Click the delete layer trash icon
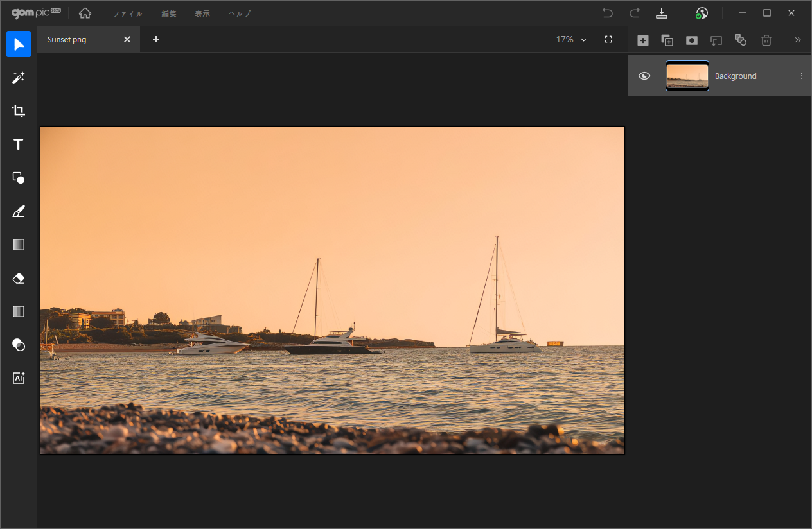The height and width of the screenshot is (529, 812). click(x=766, y=40)
